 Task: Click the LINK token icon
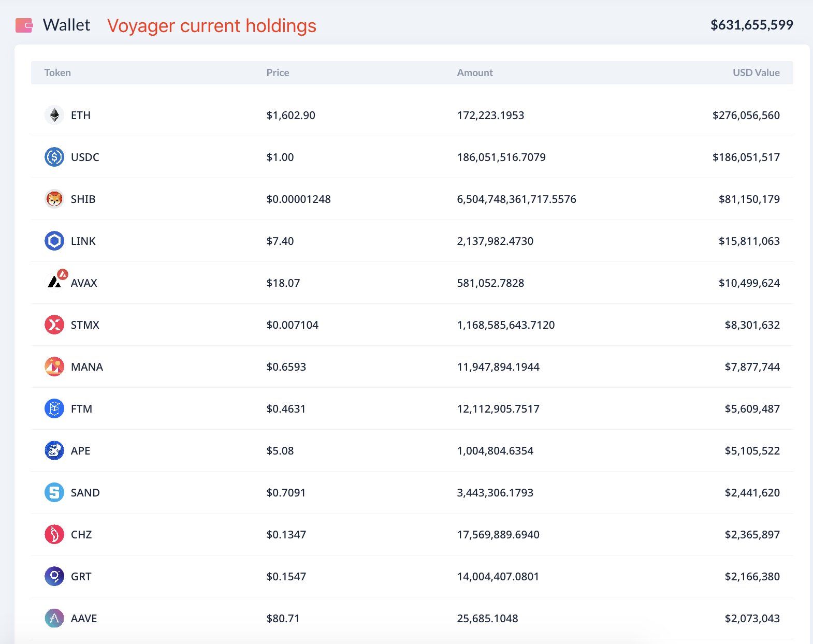[x=54, y=241]
